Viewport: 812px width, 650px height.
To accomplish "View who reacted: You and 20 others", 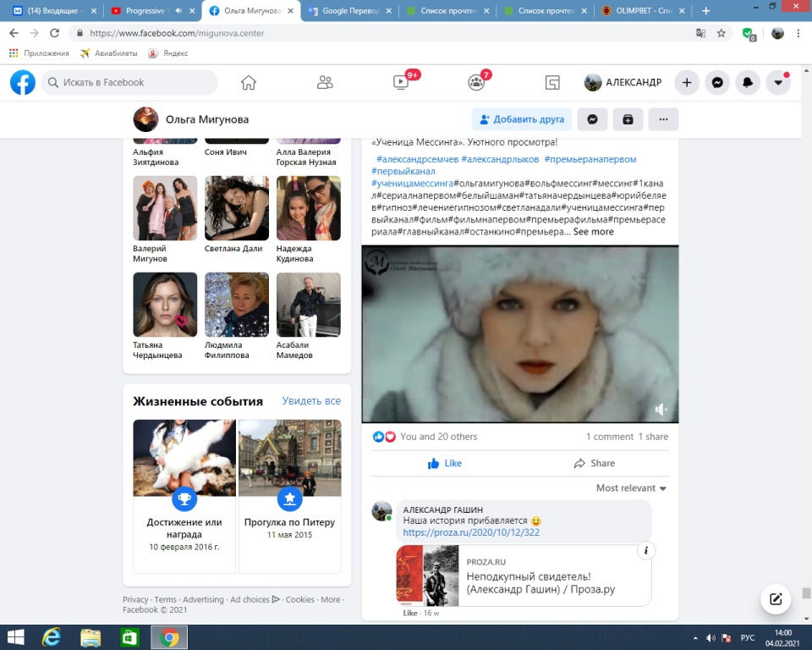I will 439,437.
